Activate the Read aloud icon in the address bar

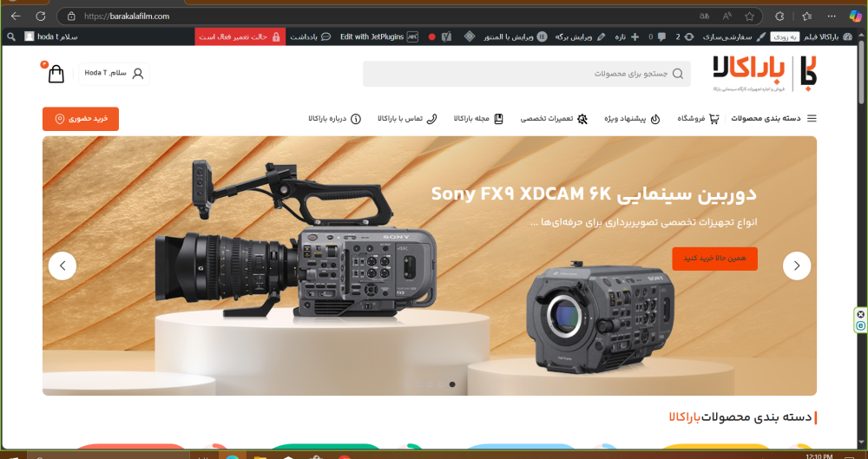click(727, 16)
